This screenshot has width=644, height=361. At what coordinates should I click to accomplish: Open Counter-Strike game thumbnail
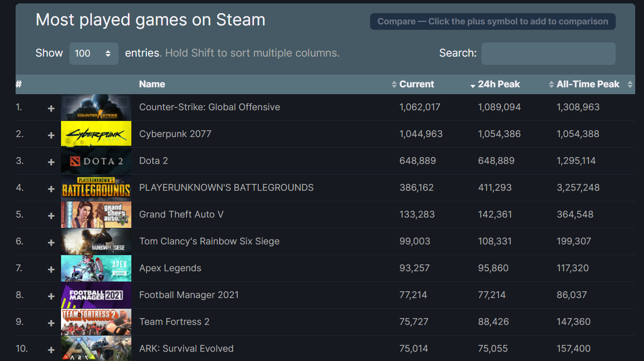tap(96, 107)
